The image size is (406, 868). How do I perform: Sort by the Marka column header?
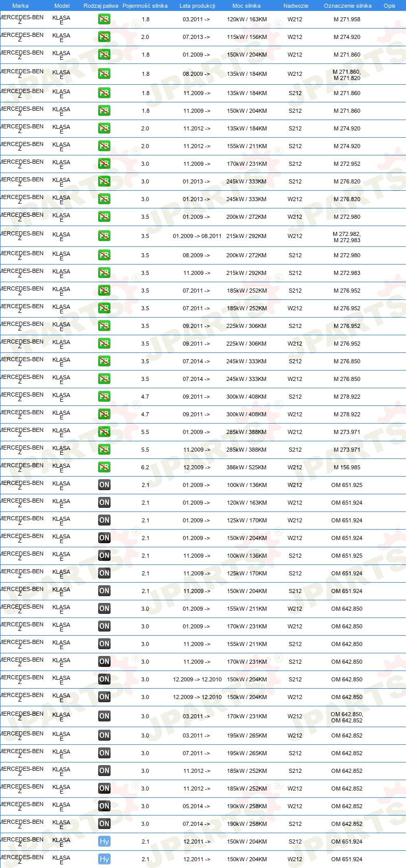pos(20,6)
